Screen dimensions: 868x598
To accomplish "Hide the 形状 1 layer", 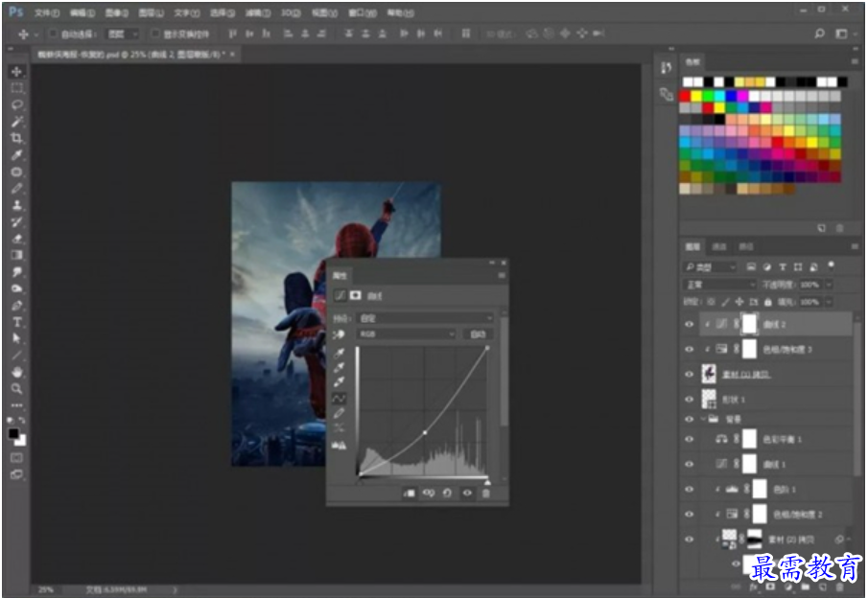I will [690, 399].
